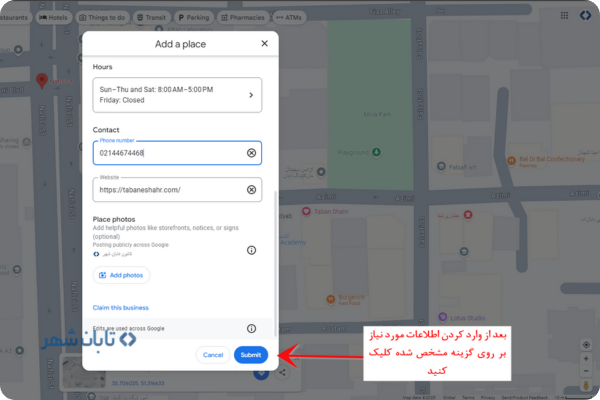This screenshot has height=400, width=600.
Task: Click the dialog's vertical scrollbar
Action: click(x=275, y=264)
